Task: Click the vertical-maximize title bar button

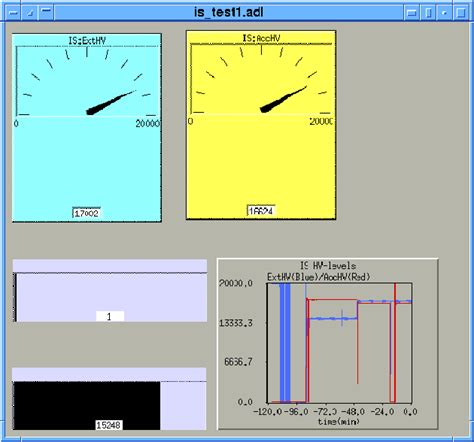Action: click(x=428, y=13)
